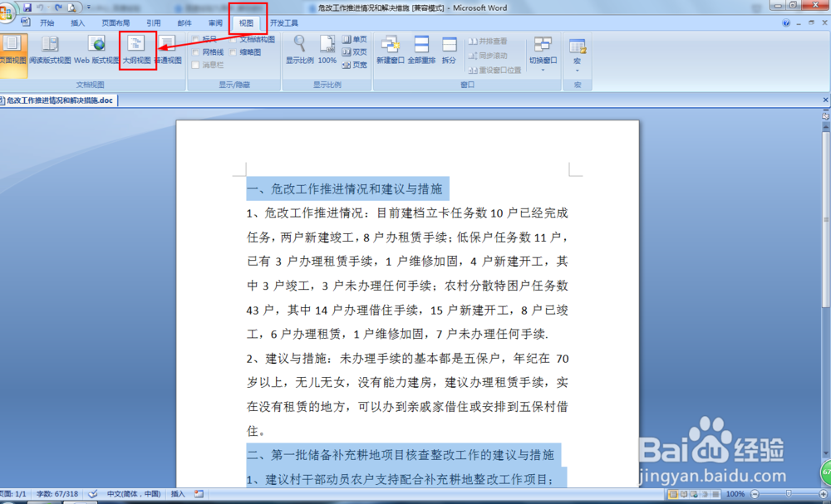Select 阅读版式视图 reading layout view
Screen dimensions: 831x504
click(48, 50)
